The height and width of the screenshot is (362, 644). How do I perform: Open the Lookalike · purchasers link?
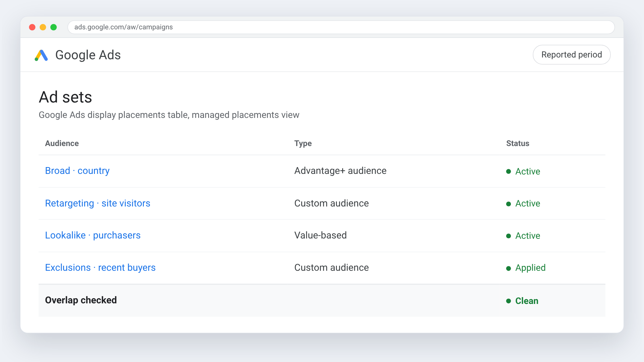[x=93, y=236]
